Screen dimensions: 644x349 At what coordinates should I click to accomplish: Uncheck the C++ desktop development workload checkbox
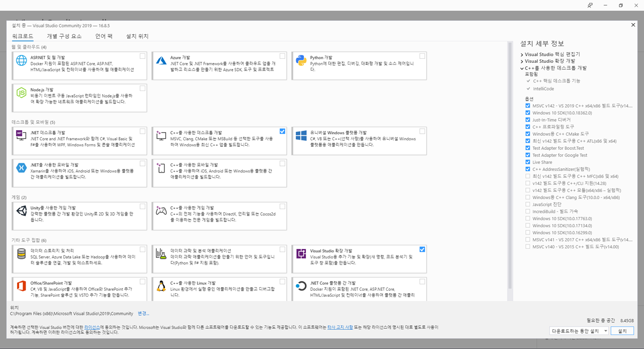click(282, 131)
